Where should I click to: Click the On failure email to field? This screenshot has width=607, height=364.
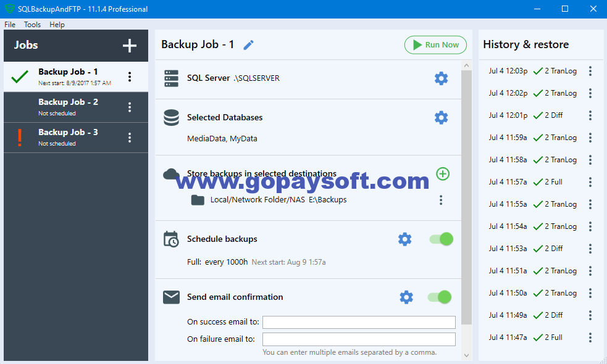359,339
